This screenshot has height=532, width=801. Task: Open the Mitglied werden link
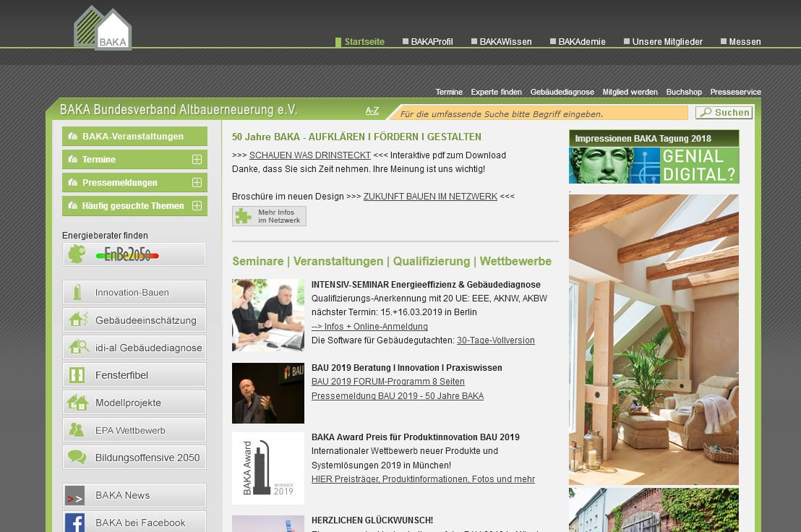(630, 92)
